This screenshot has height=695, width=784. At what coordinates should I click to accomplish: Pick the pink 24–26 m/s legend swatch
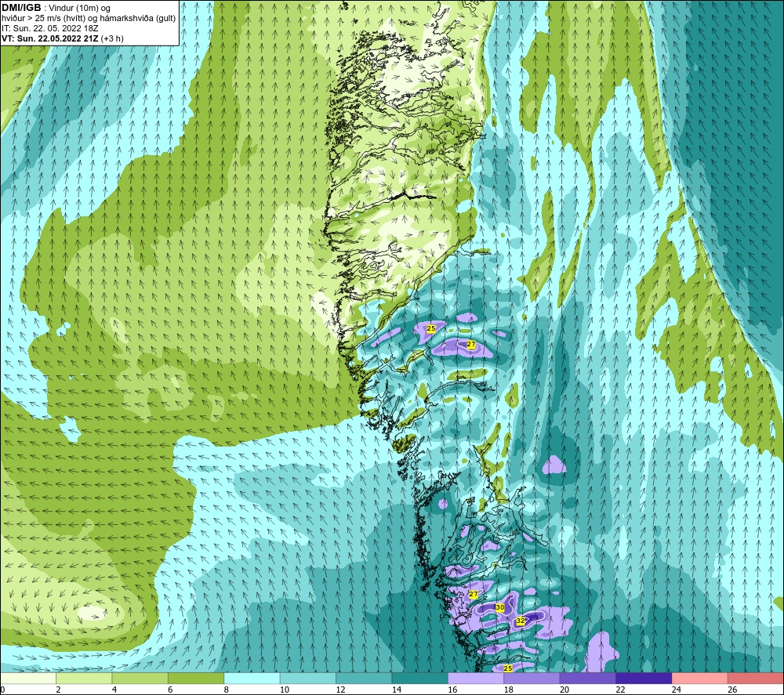click(700, 679)
